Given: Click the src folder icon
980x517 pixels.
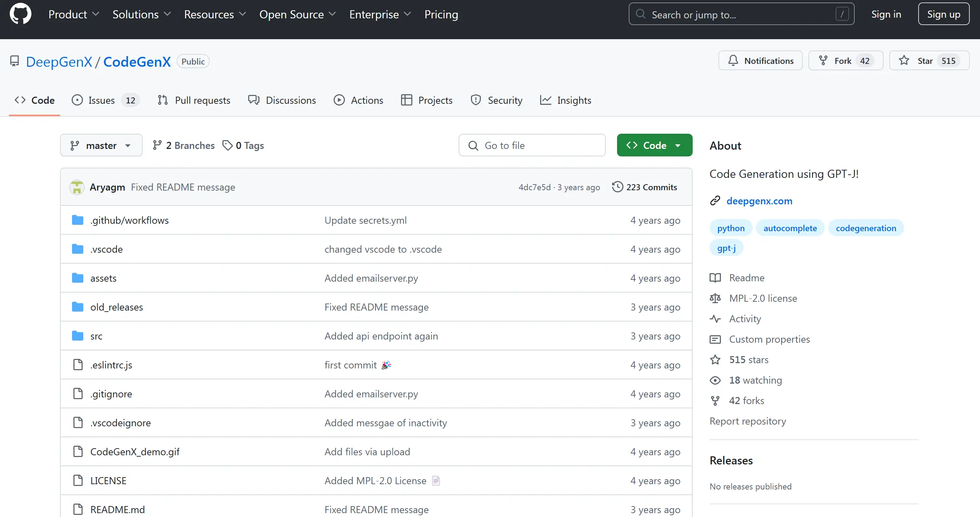Looking at the screenshot, I should [x=78, y=336].
